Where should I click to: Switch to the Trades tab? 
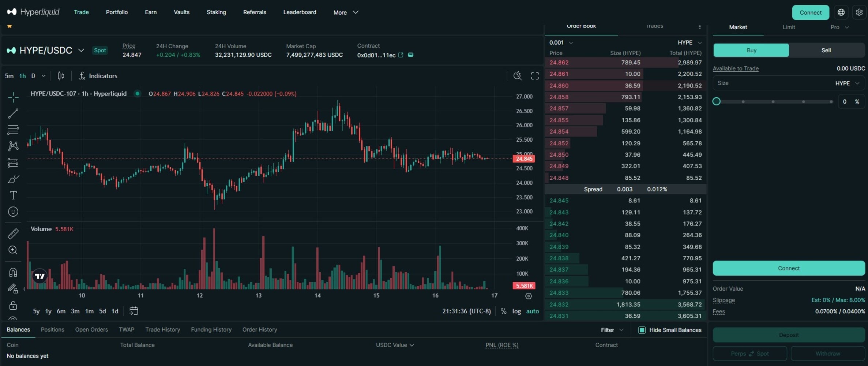[654, 26]
